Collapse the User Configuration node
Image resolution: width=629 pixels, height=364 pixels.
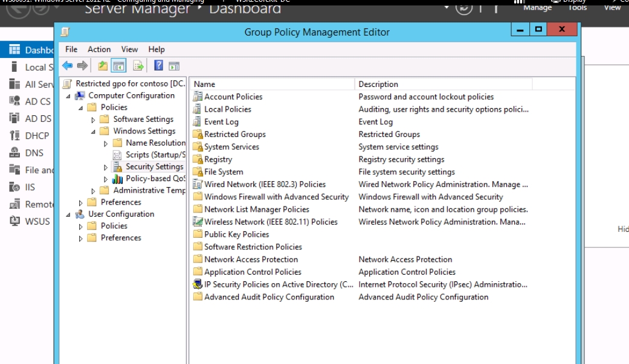pos(68,214)
